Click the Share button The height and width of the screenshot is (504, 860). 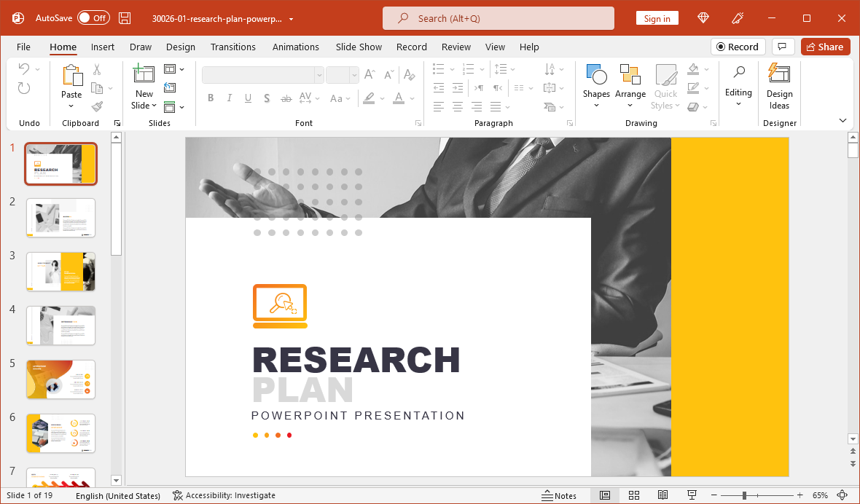pyautogui.click(x=825, y=47)
